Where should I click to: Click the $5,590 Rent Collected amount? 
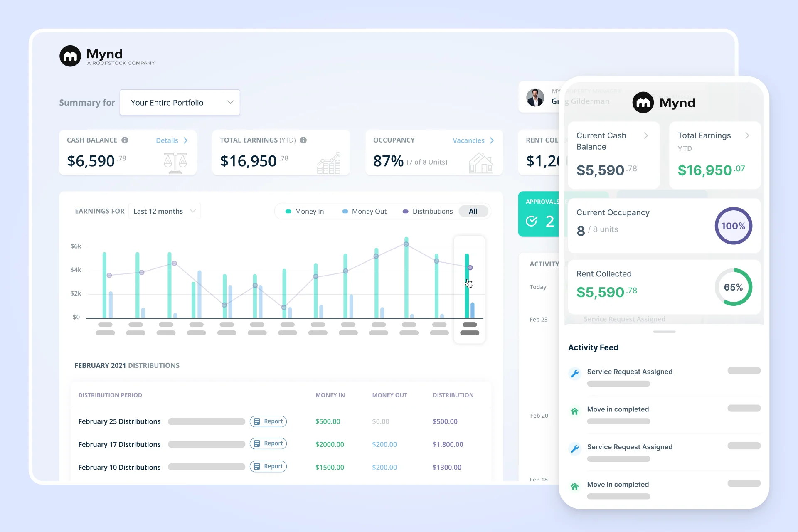[607, 292]
